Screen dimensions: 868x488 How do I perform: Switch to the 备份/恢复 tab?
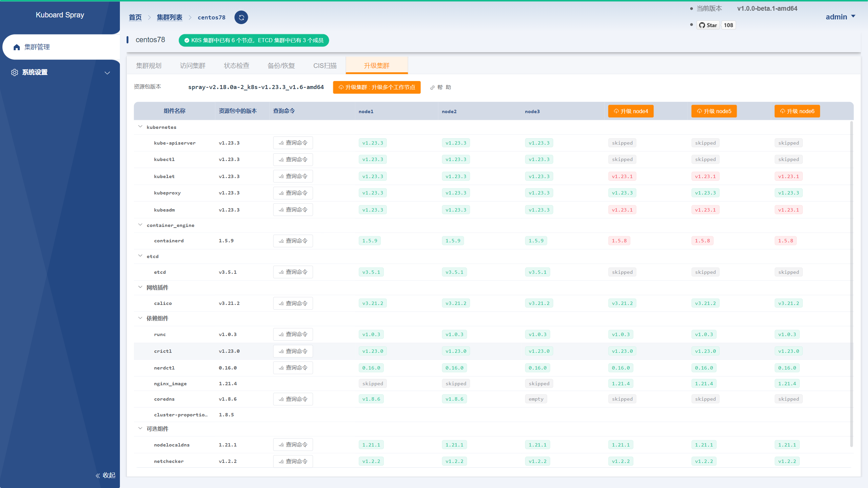[281, 66]
